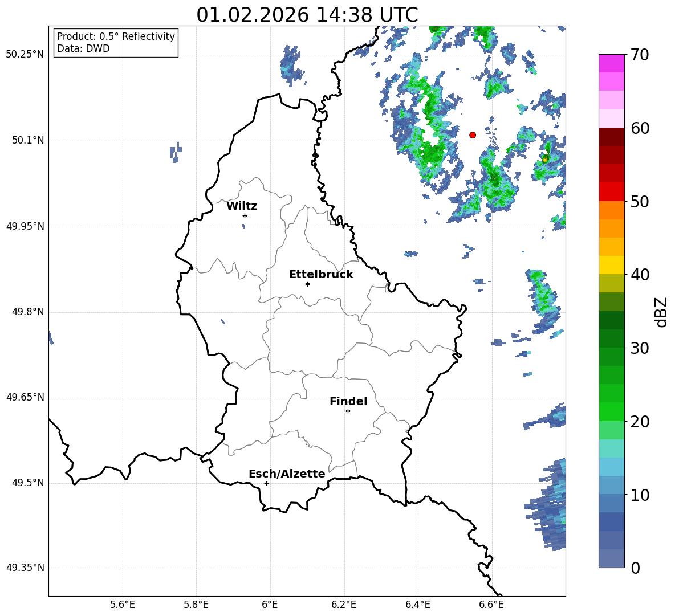This screenshot has height=616, width=675.
Task: Click the 50.25°N latitude label
Action: (x=25, y=55)
